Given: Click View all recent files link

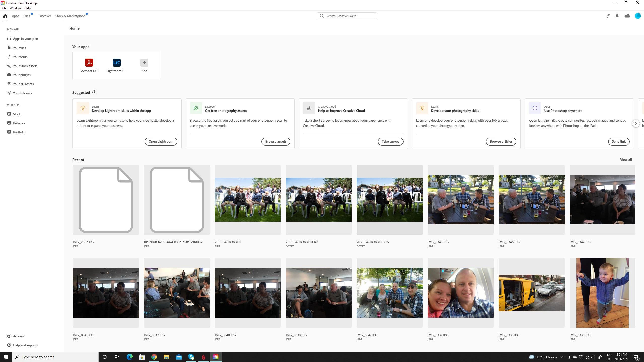Looking at the screenshot, I should [626, 160].
